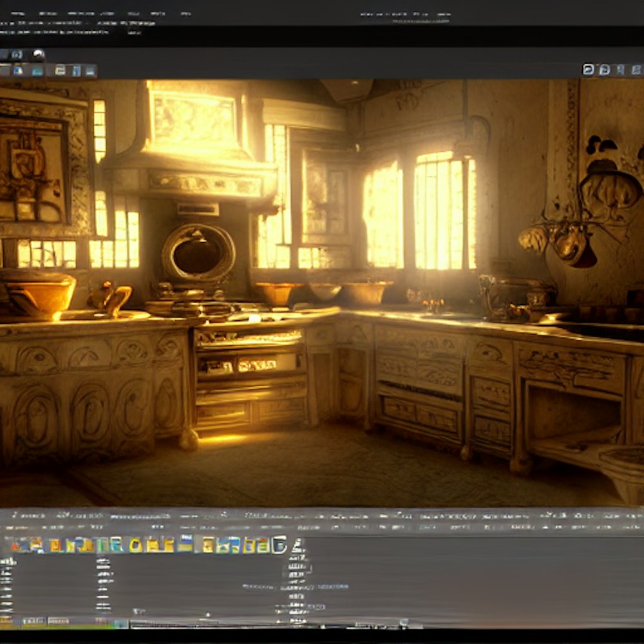Select the white D-shaped icon in the shelf
The width and height of the screenshot is (644, 644).
click(x=279, y=545)
